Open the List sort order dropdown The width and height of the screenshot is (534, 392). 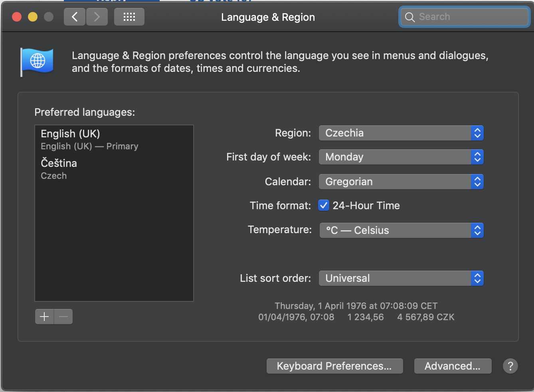pyautogui.click(x=401, y=278)
